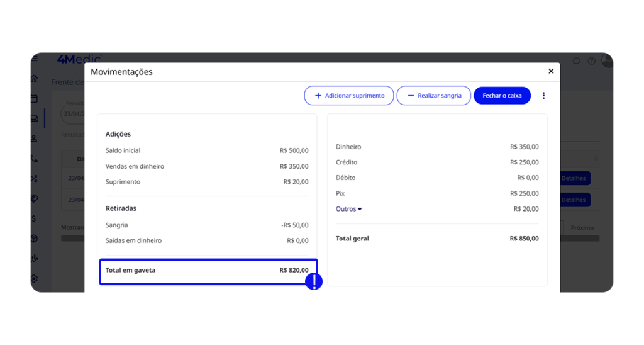644x345 pixels.
Task: Open the home icon in the sidebar
Action: [x=35, y=79]
